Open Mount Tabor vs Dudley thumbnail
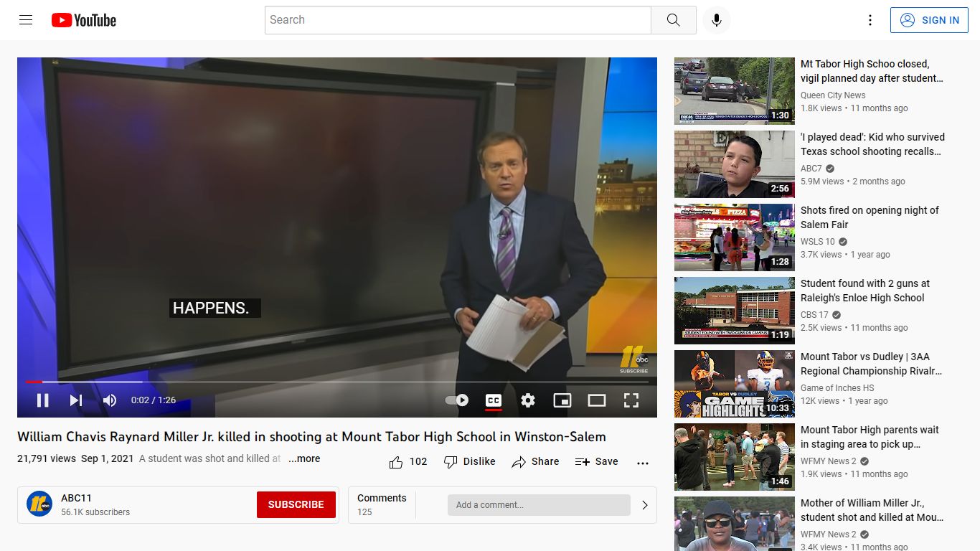Image resolution: width=980 pixels, height=551 pixels. (x=735, y=384)
